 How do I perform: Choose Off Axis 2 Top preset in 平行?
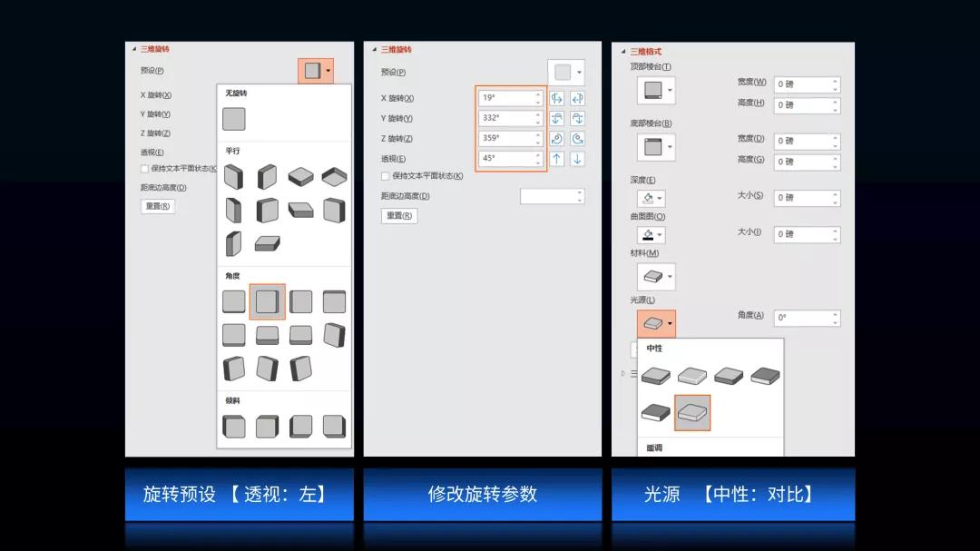(267, 244)
